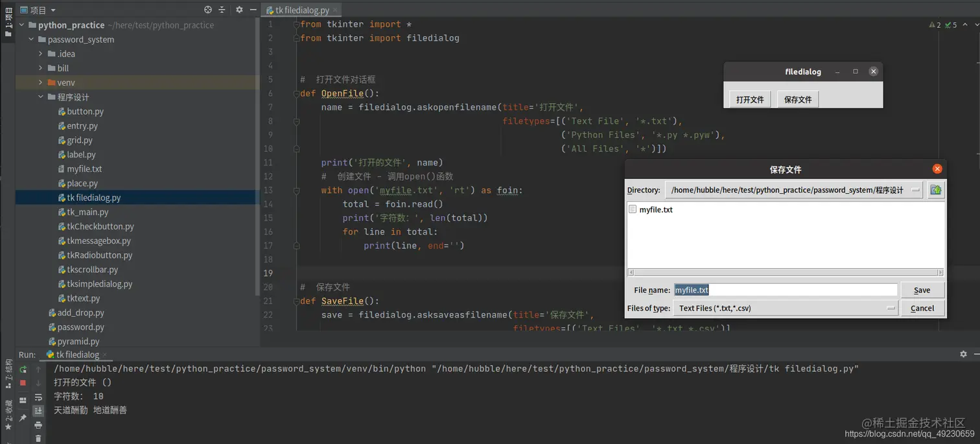Click Save in the 保存文件 dialog
The height and width of the screenshot is (444, 980).
922,290
